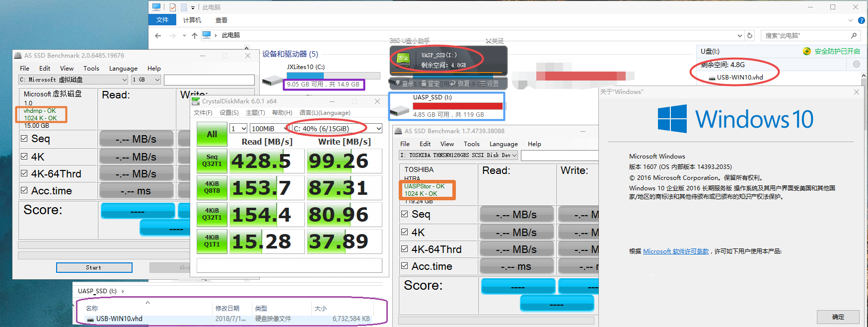
Task: Click the AS SSD Benchmark 1.7 title icon
Action: 399,131
